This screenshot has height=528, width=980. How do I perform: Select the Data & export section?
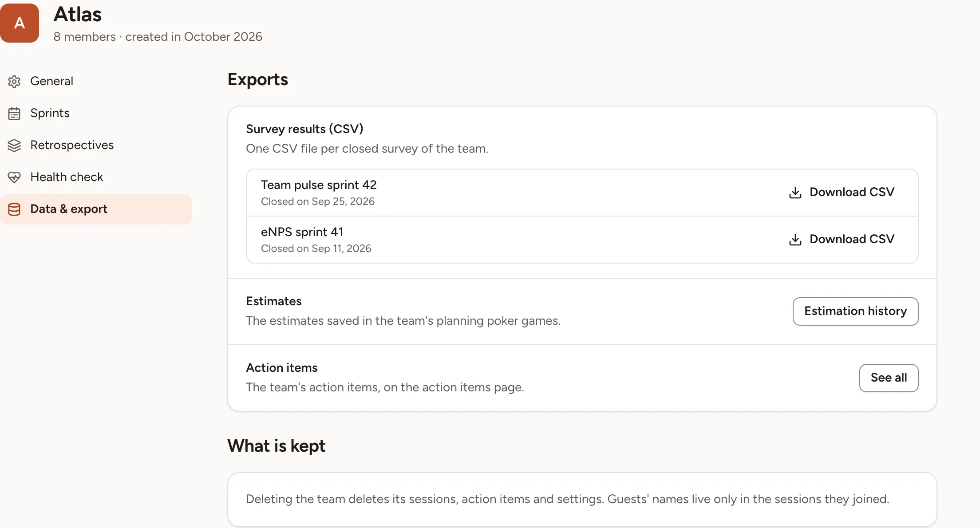pos(96,209)
